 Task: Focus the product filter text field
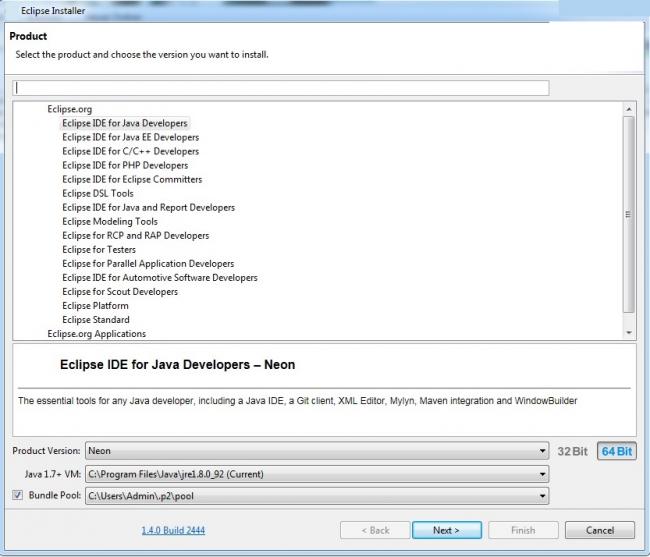point(281,88)
